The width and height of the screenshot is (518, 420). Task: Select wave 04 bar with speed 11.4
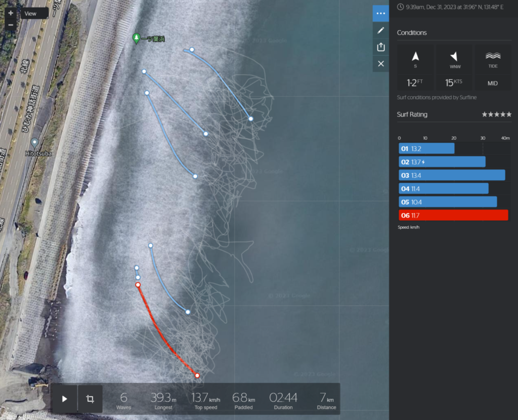pos(443,189)
